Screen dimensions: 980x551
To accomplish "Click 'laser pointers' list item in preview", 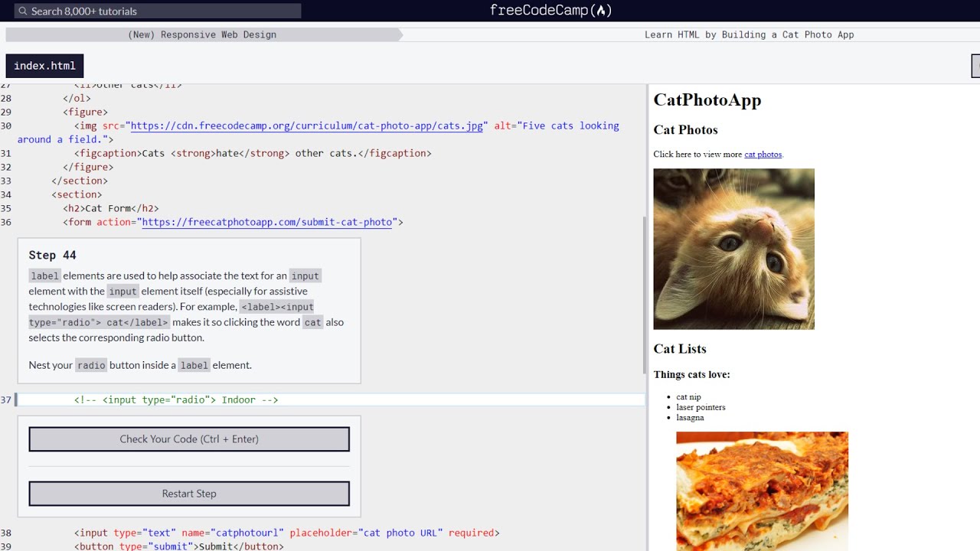I will [x=701, y=407].
